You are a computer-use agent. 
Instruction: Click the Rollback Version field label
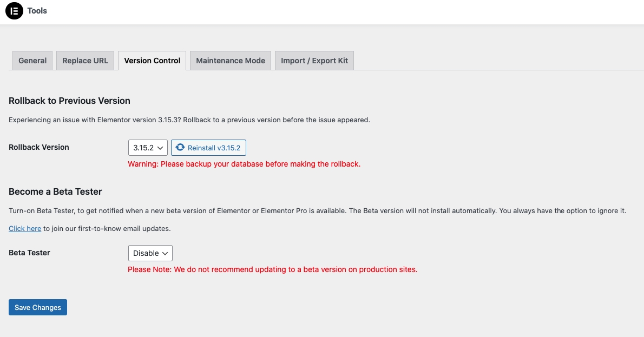[x=39, y=147]
